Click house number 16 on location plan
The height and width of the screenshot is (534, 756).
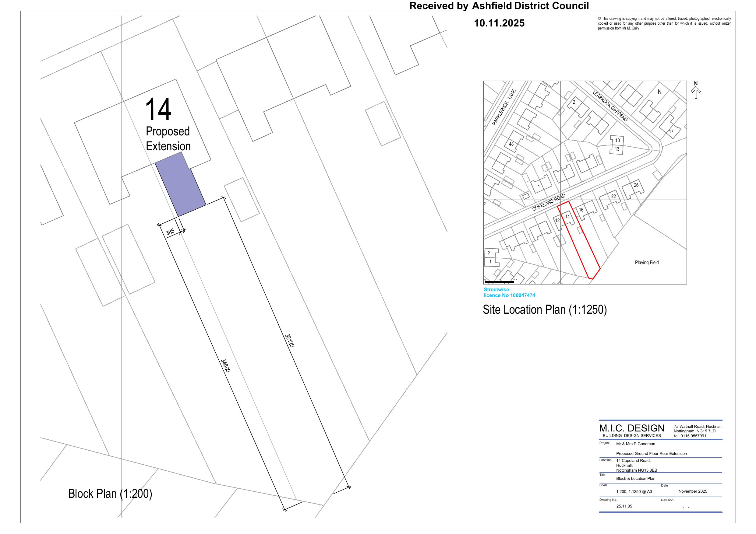pos(581,210)
